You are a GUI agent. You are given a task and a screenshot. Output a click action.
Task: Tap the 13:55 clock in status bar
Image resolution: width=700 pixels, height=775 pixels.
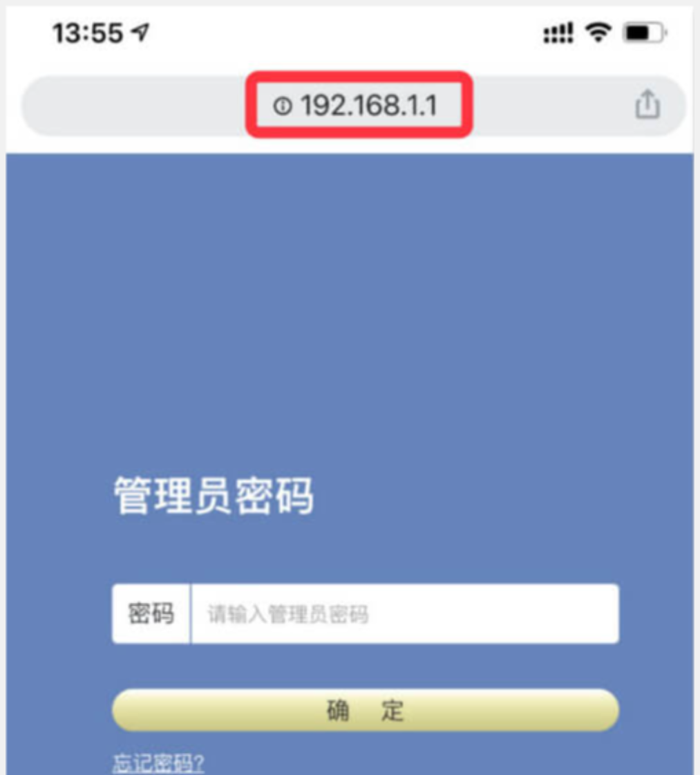pos(88,34)
